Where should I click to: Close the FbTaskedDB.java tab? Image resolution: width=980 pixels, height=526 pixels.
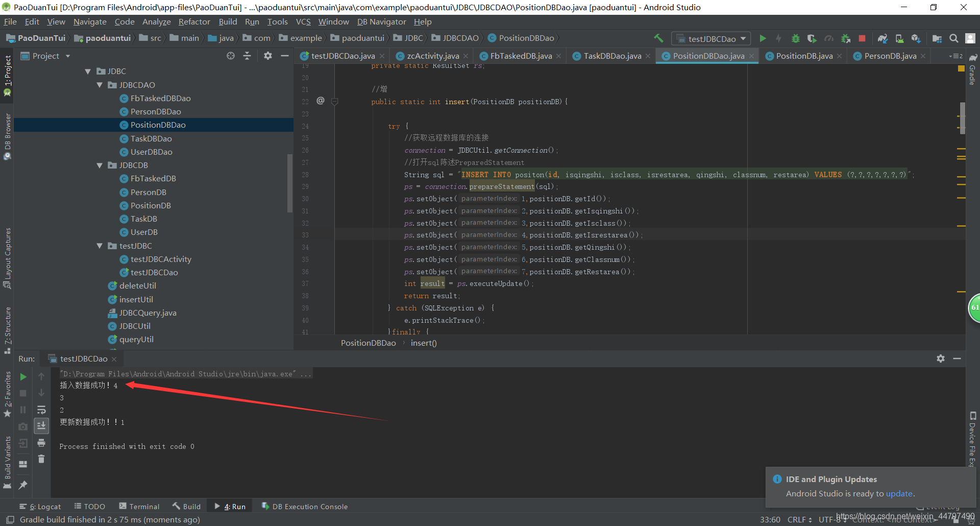point(558,56)
